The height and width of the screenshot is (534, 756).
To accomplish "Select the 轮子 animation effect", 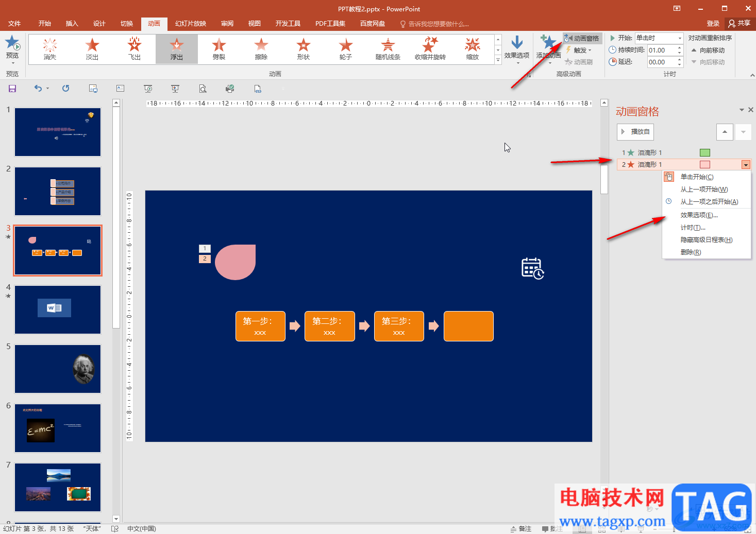I will (346, 49).
